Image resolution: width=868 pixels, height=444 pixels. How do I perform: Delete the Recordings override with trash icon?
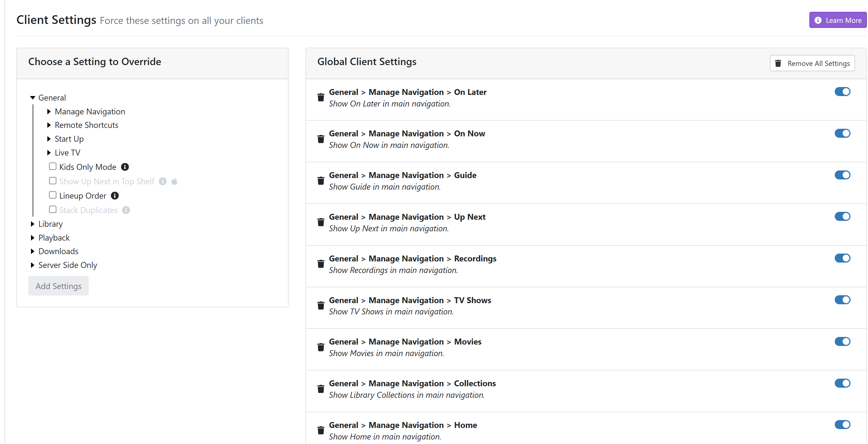click(x=320, y=264)
